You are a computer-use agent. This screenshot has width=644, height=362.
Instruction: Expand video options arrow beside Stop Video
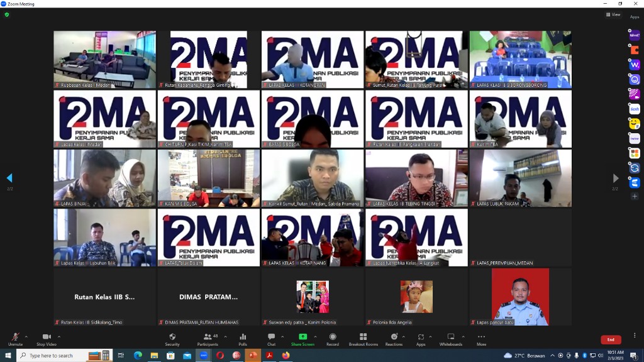[61, 337]
